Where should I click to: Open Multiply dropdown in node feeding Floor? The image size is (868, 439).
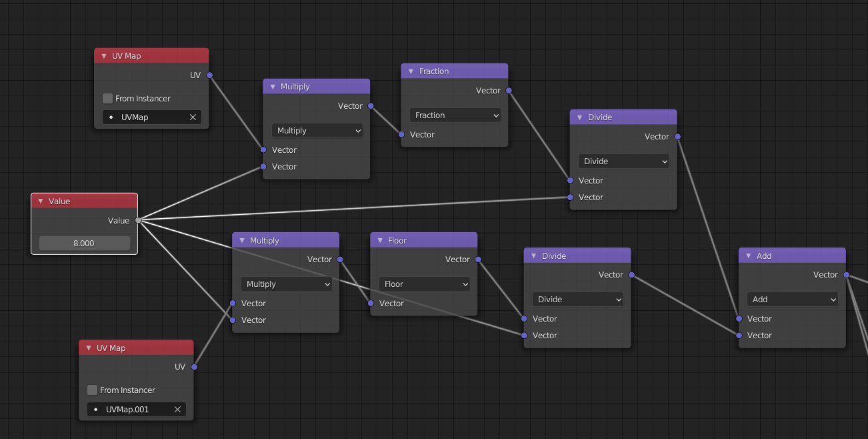coord(286,284)
